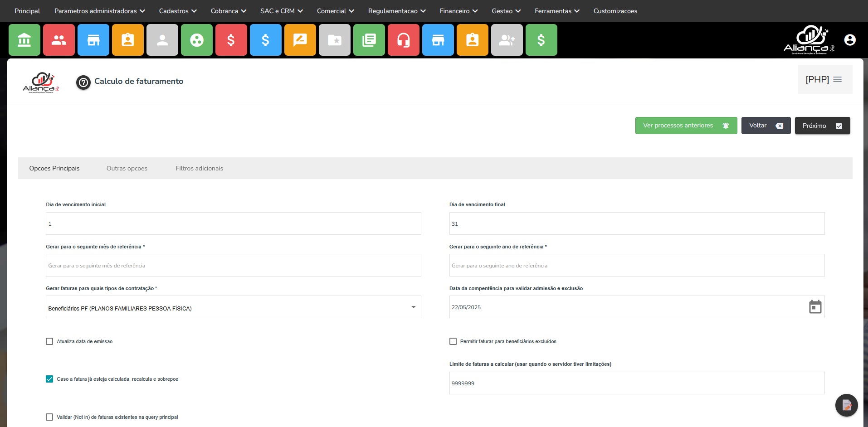
Task: Open the user account profile icon
Action: 850,40
